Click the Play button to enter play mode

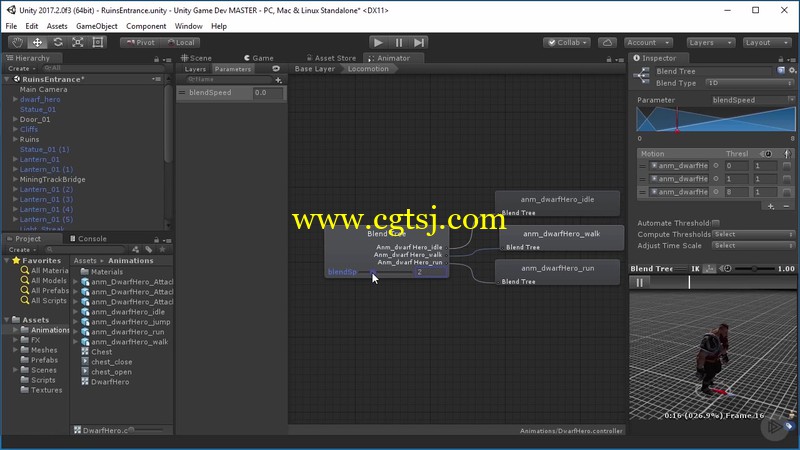click(x=378, y=42)
